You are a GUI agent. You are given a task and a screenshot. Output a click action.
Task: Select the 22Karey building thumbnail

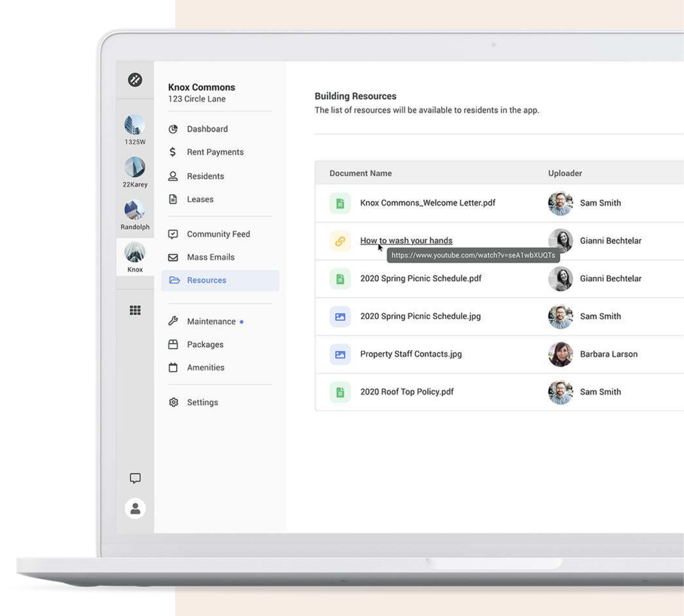click(x=135, y=168)
